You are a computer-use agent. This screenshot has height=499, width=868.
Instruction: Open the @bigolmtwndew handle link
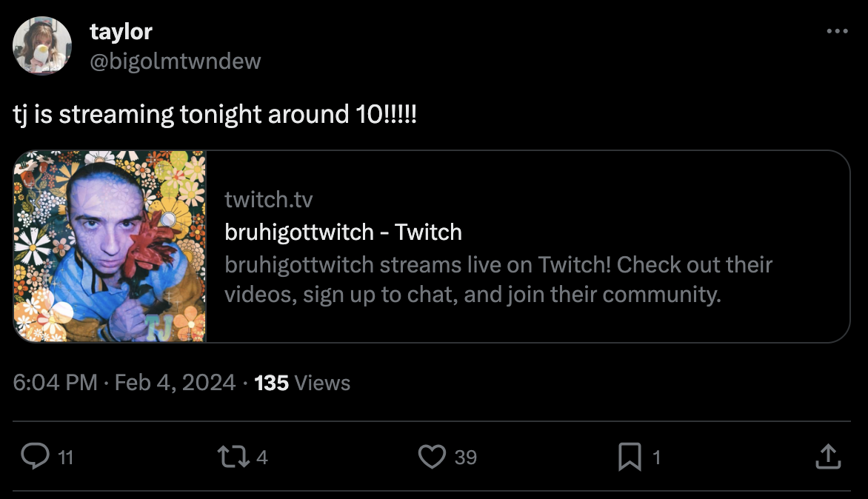[x=175, y=61]
